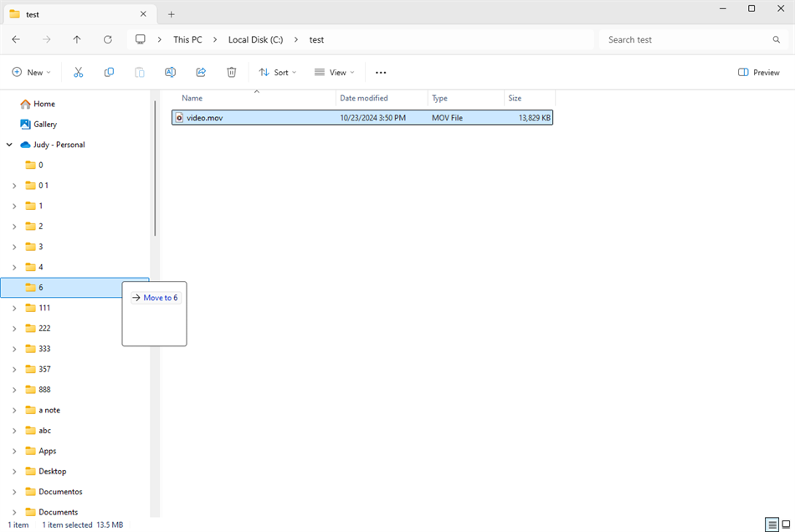Click the Rename icon in toolbar
The width and height of the screenshot is (795, 532).
pyautogui.click(x=170, y=73)
